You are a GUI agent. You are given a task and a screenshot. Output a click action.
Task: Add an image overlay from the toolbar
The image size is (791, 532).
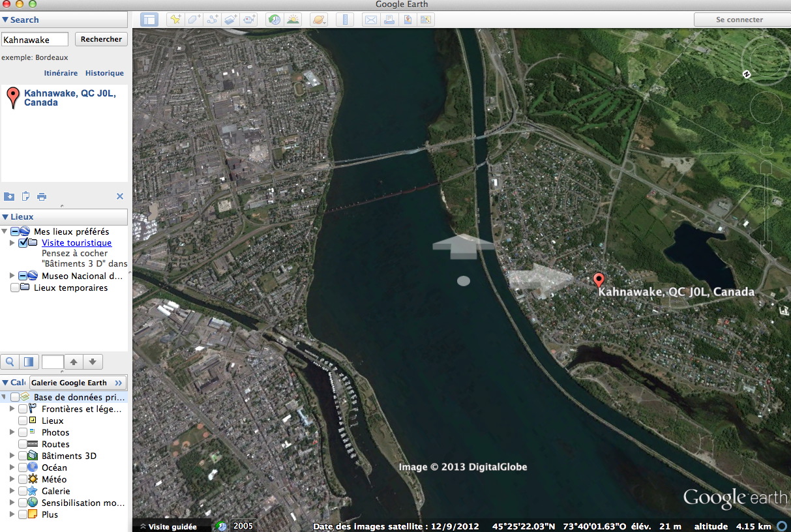(x=231, y=20)
